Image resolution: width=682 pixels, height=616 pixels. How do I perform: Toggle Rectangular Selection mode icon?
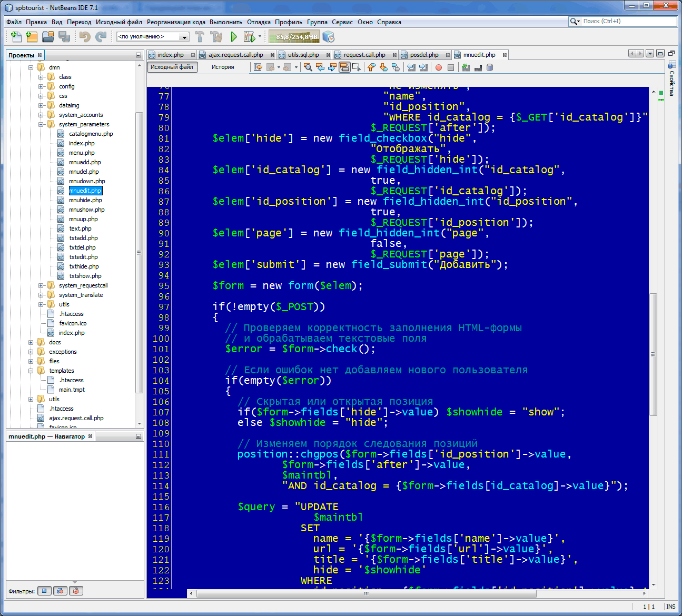357,67
